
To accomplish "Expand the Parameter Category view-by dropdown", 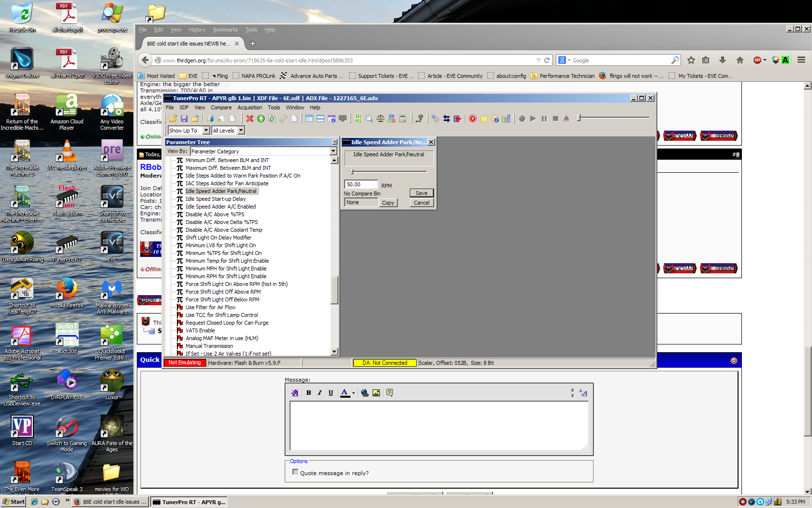I will pos(333,151).
